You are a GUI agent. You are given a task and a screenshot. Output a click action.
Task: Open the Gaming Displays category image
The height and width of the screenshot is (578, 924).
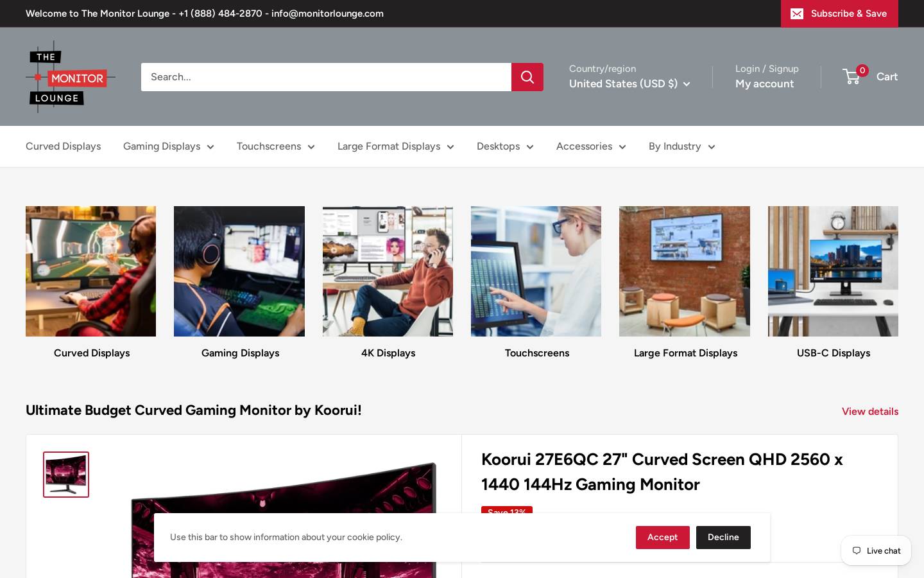coord(239,271)
